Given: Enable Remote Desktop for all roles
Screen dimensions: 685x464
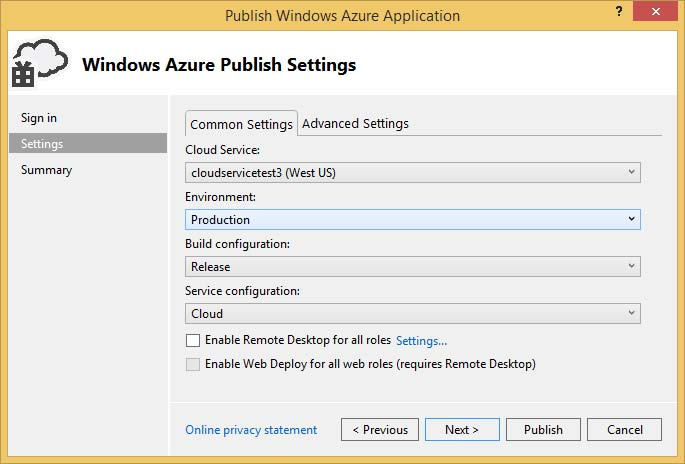Looking at the screenshot, I should coord(193,341).
